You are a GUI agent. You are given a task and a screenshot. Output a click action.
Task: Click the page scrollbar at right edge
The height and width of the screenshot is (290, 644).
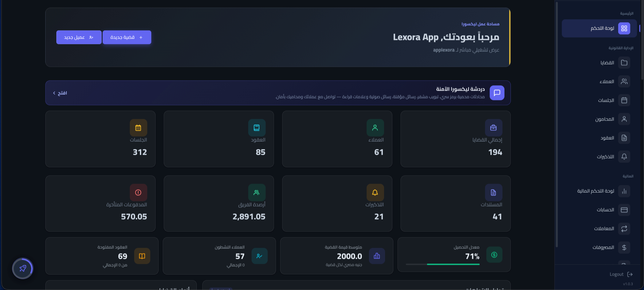click(642, 40)
